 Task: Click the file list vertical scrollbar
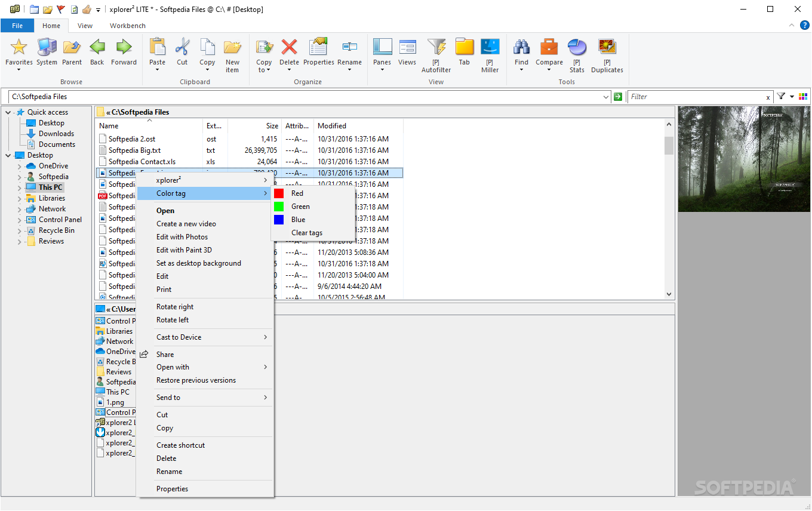[669, 209]
